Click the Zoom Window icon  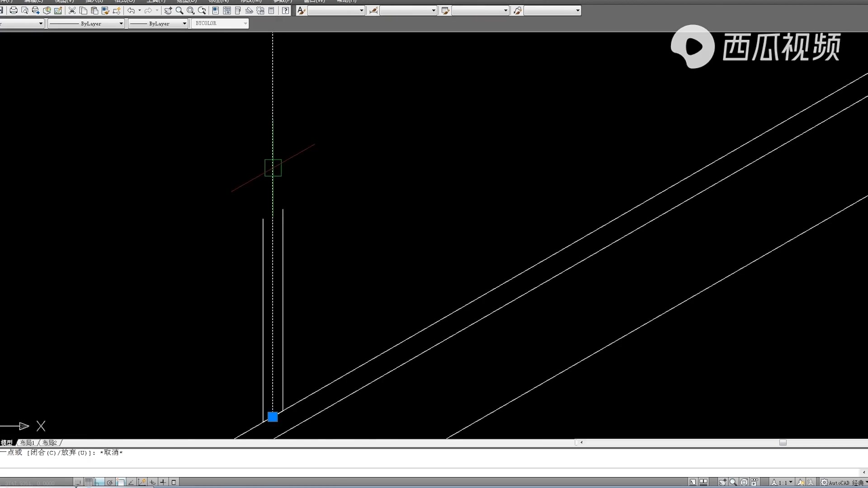pos(191,10)
